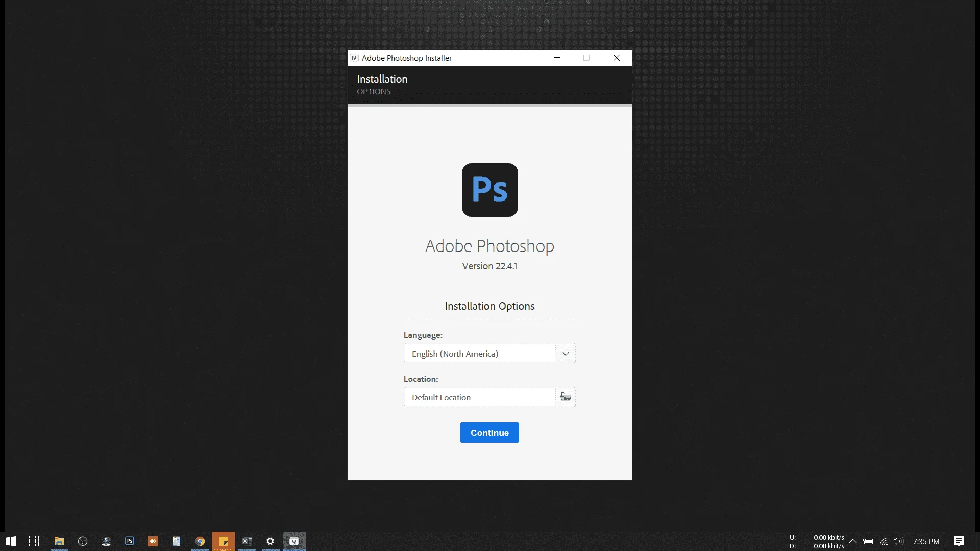Open the satellite dish app on taskbar
Image resolution: width=980 pixels, height=551 pixels.
click(106, 541)
